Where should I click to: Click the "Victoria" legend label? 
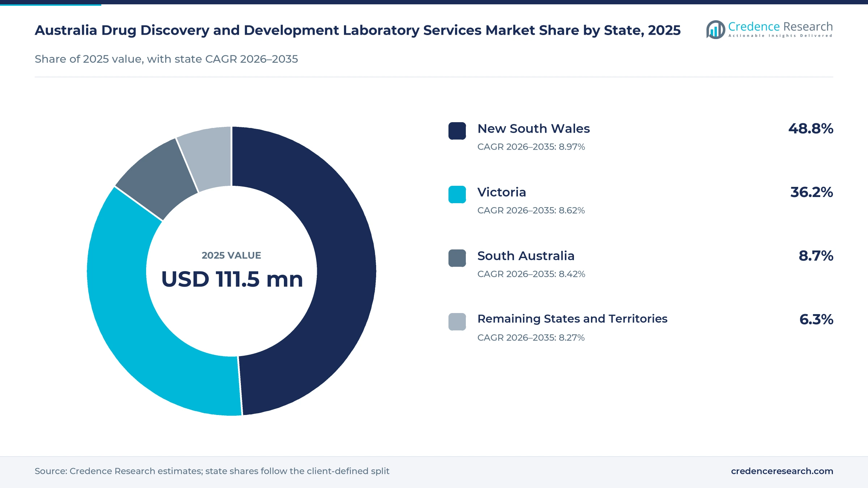(x=502, y=192)
